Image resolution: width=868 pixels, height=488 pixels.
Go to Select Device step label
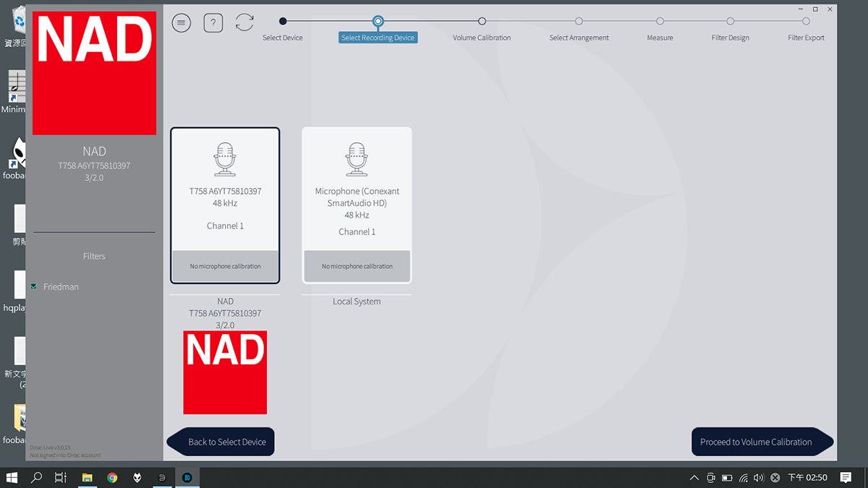pos(283,38)
